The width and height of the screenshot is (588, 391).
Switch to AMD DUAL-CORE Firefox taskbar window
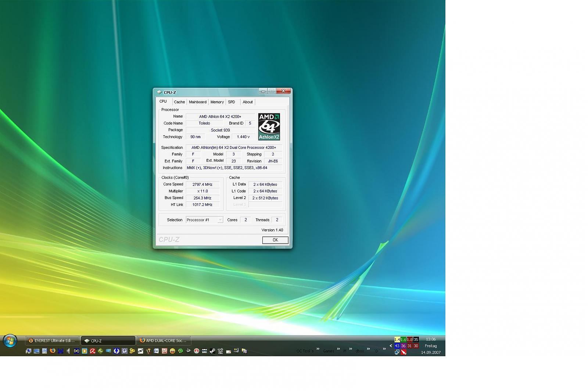[164, 341]
